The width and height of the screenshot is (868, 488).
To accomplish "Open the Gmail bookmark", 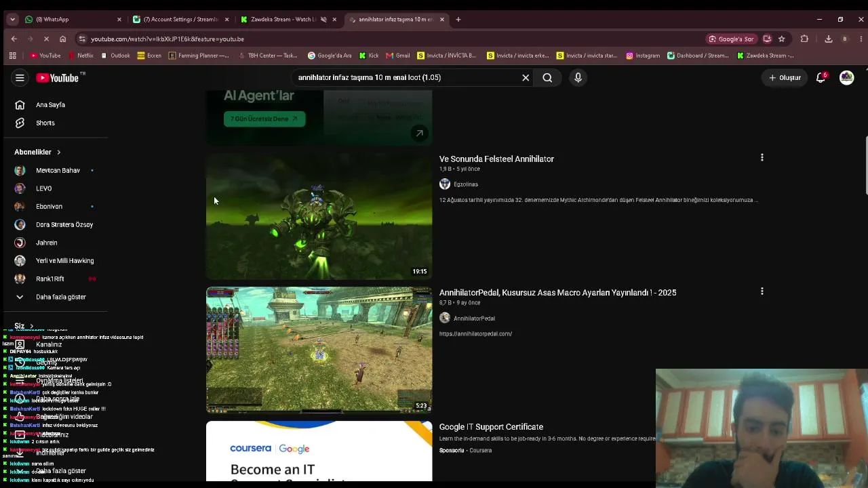I will point(398,56).
